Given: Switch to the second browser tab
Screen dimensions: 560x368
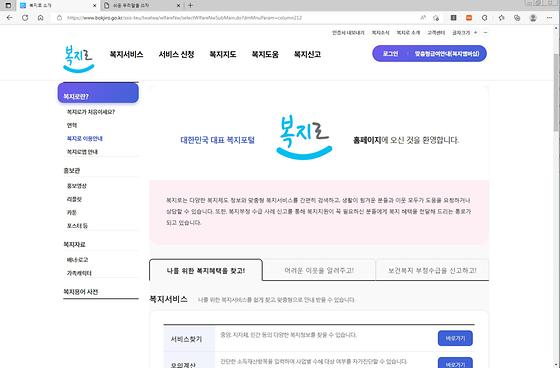Looking at the screenshot, I should coord(141,6).
